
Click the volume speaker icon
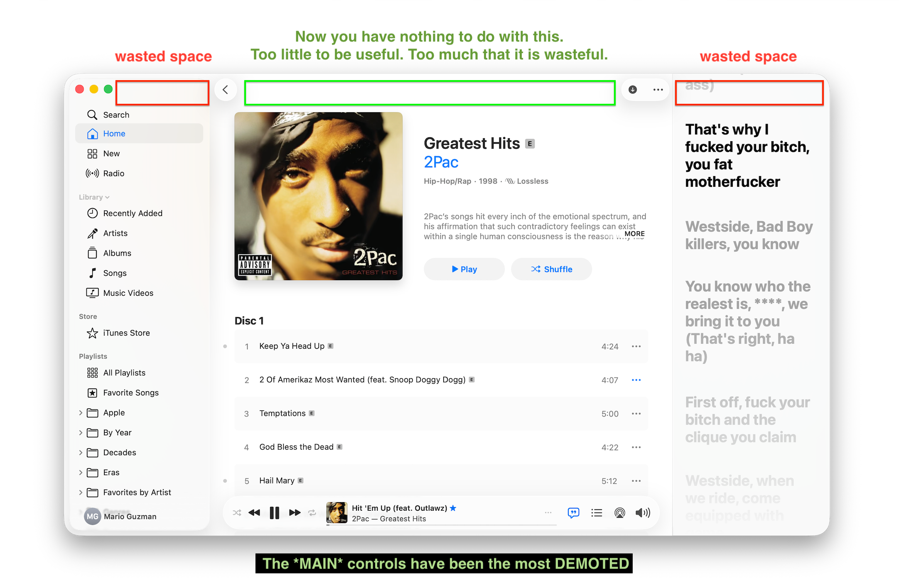643,513
